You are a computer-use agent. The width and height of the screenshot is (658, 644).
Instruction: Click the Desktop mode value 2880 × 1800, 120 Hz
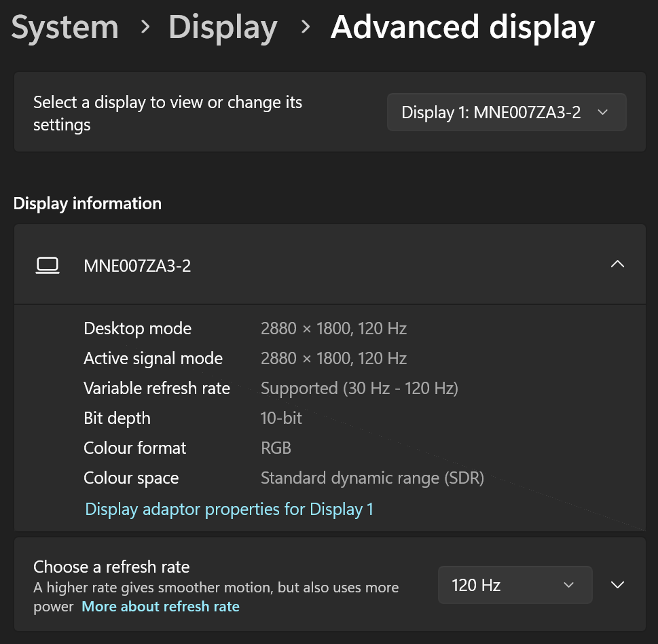[333, 328]
